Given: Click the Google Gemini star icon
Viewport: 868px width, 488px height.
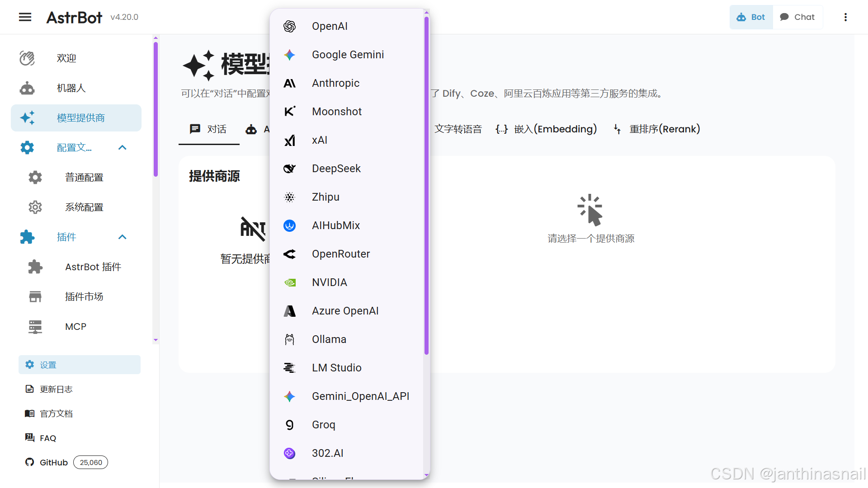Looking at the screenshot, I should [x=290, y=55].
